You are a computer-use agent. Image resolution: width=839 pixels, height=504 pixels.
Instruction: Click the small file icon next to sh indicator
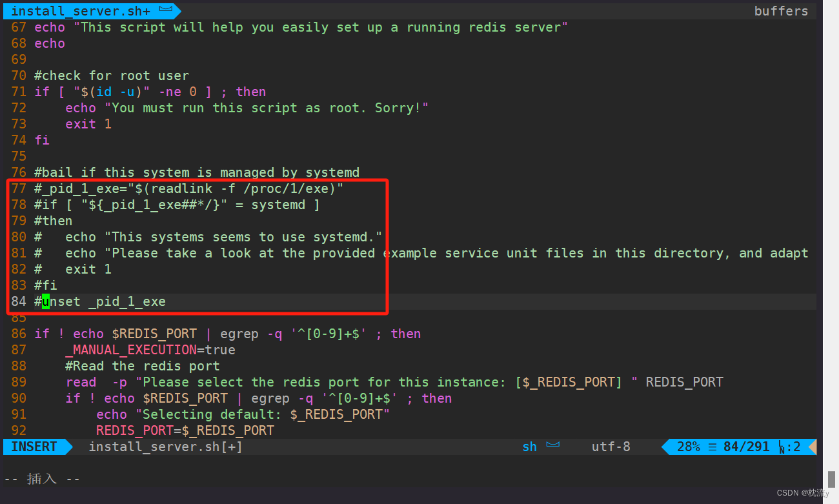click(x=553, y=446)
